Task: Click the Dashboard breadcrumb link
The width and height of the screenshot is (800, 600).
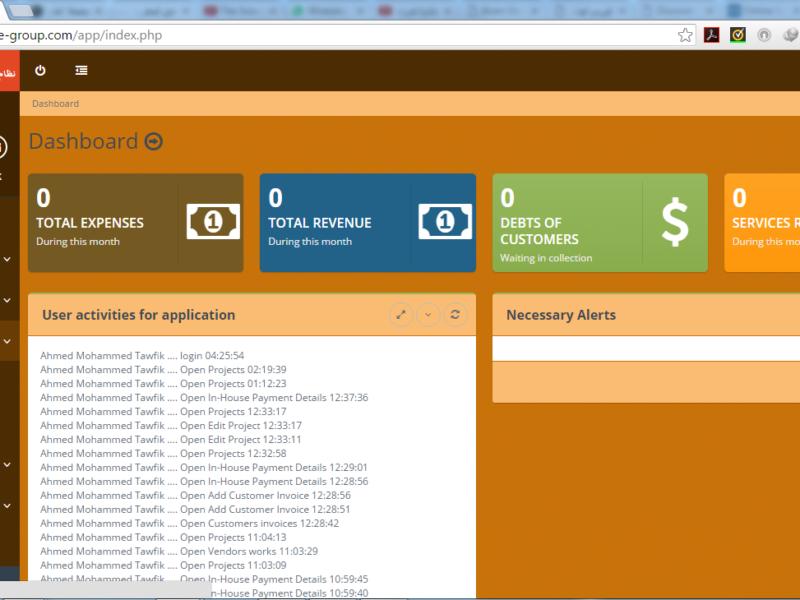Action: click(x=55, y=104)
